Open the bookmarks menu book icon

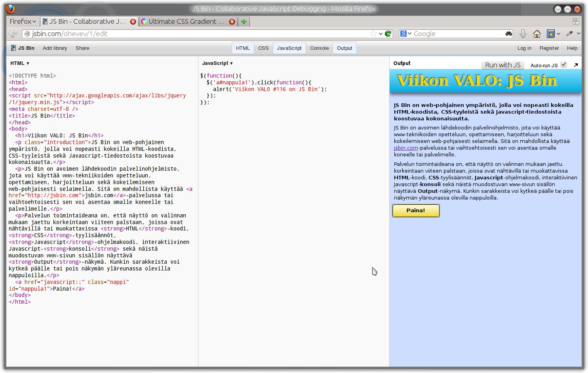pos(551,34)
